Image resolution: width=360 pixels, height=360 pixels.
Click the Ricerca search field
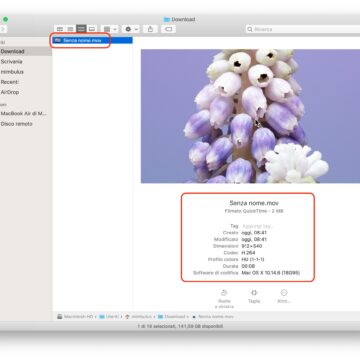pos(303,29)
